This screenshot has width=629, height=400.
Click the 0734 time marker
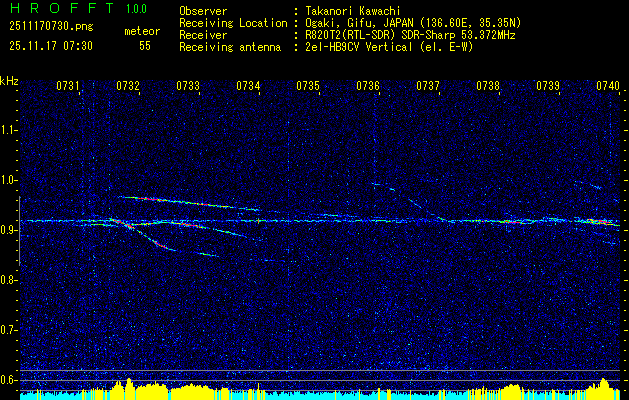(x=248, y=86)
